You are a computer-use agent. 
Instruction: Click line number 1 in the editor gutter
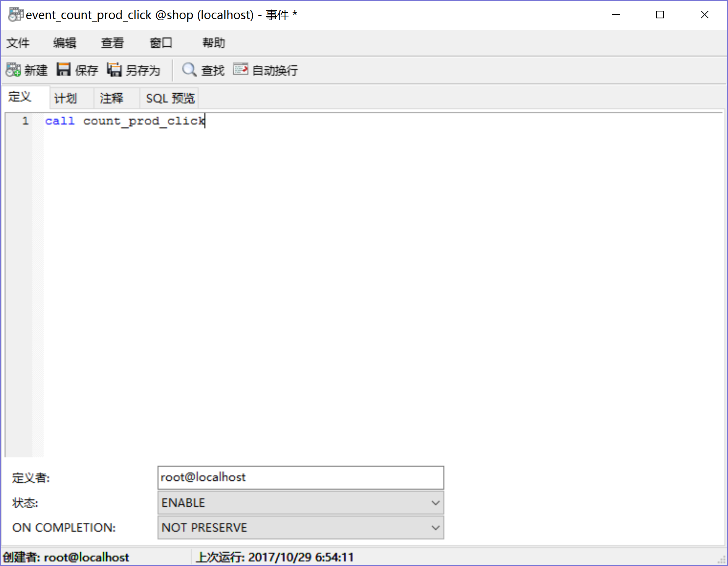[x=25, y=121]
